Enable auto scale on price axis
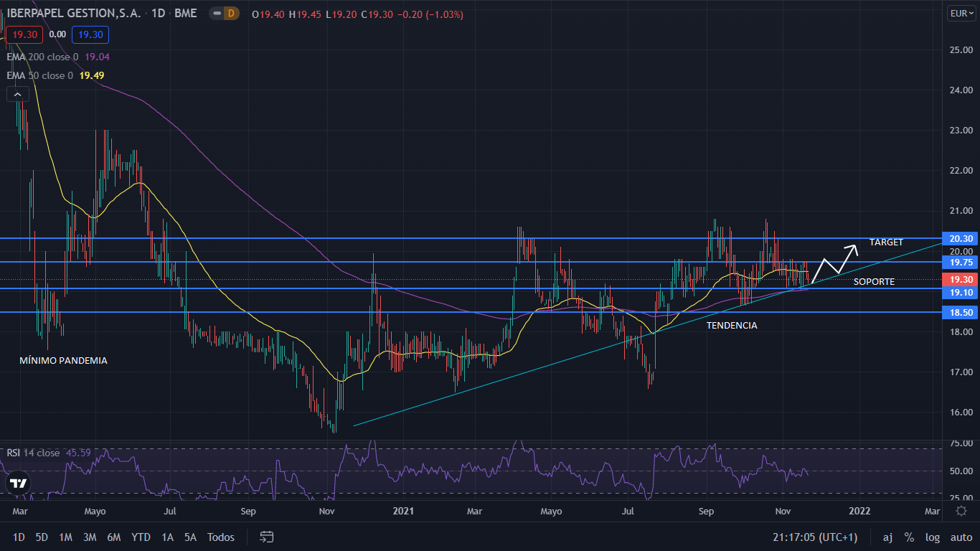 (961, 537)
